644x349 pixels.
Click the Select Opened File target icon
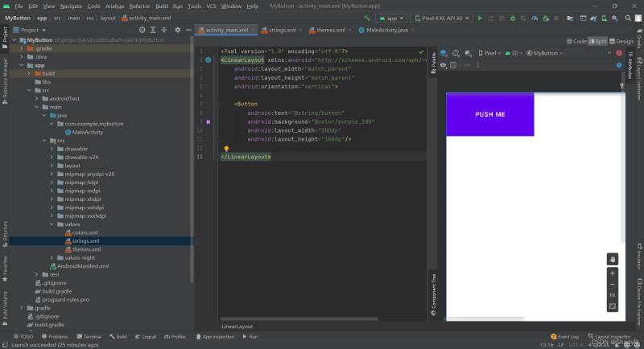[143, 30]
